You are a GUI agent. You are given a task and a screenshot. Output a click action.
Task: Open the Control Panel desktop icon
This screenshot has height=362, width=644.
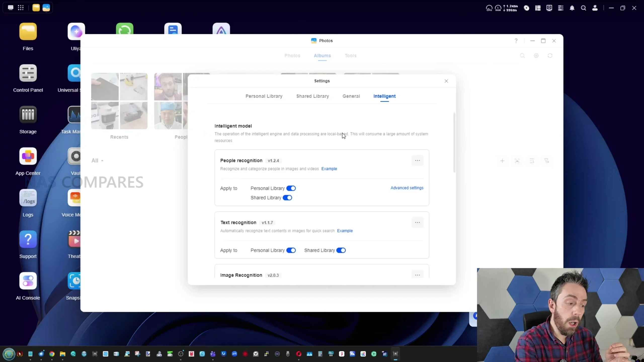28,73
